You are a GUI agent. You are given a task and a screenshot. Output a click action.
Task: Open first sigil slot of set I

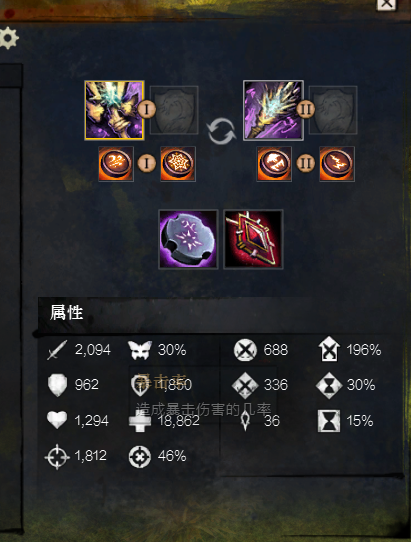point(116,164)
